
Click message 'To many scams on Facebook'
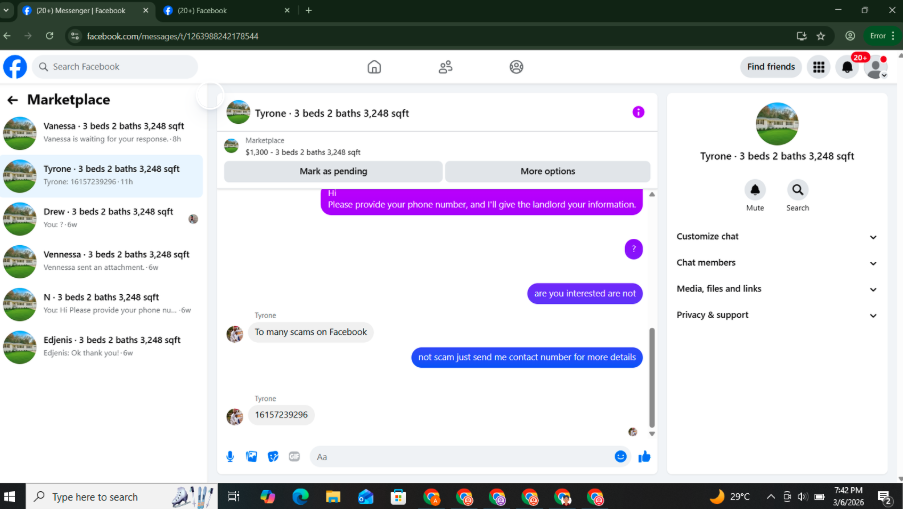click(x=310, y=332)
